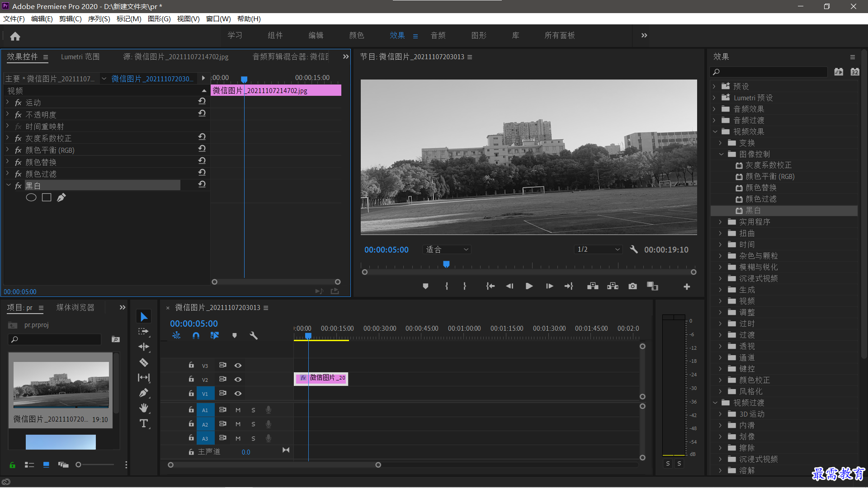868x488 pixels.
Task: Adjust project panel thumbnail zoom slider
Action: [x=78, y=465]
